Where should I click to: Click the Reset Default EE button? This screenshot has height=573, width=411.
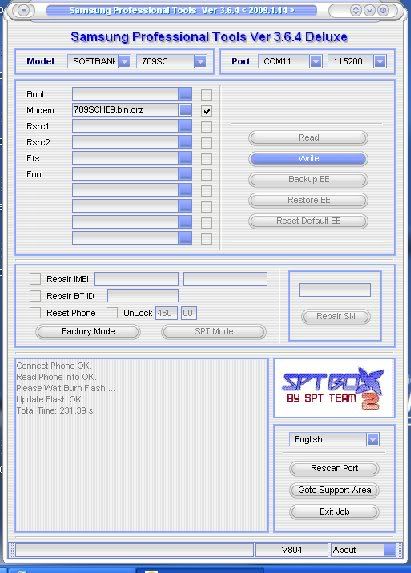coord(308,221)
